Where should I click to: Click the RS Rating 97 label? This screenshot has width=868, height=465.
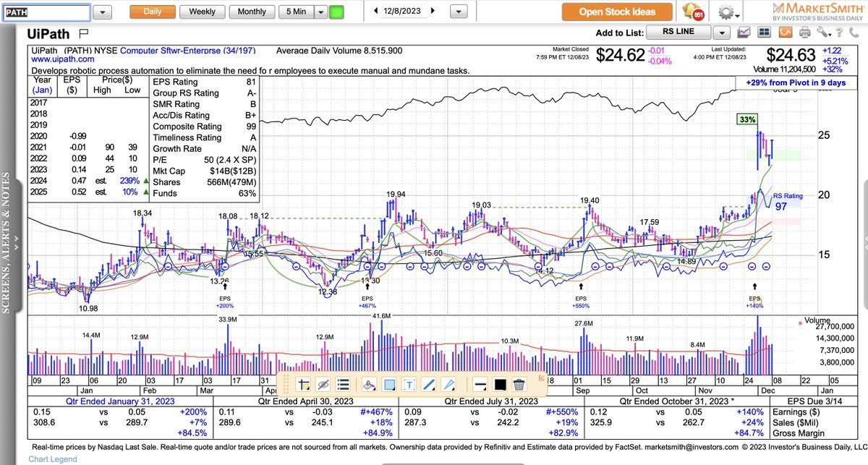[x=788, y=202]
